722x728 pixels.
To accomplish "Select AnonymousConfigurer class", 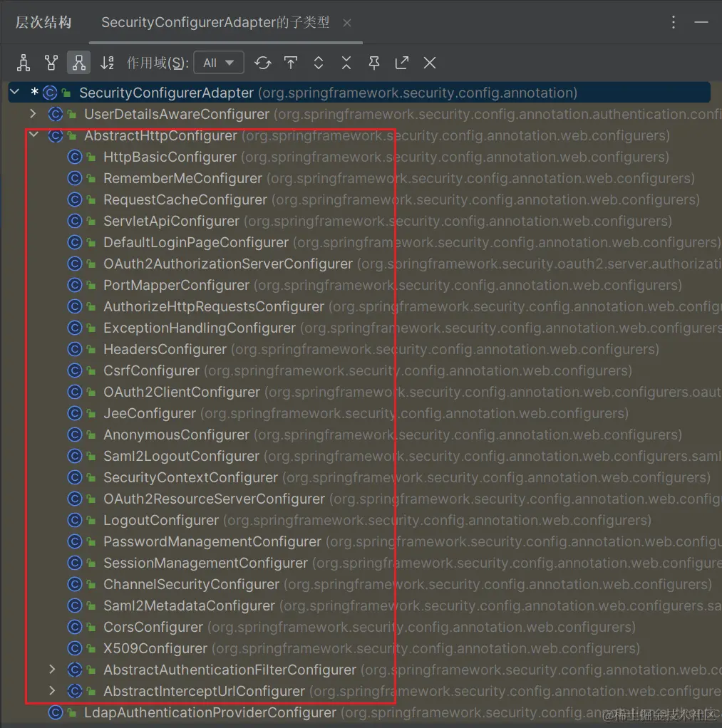I will point(176,435).
